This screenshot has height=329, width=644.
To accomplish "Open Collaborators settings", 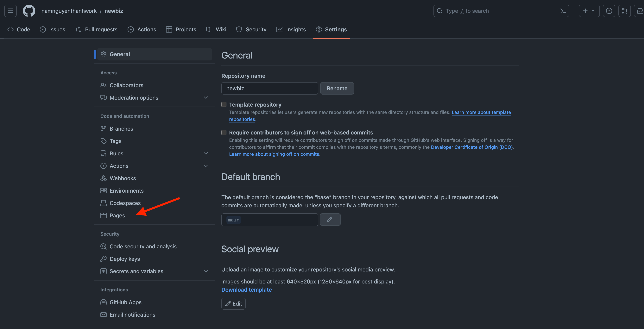I will tap(155, 85).
